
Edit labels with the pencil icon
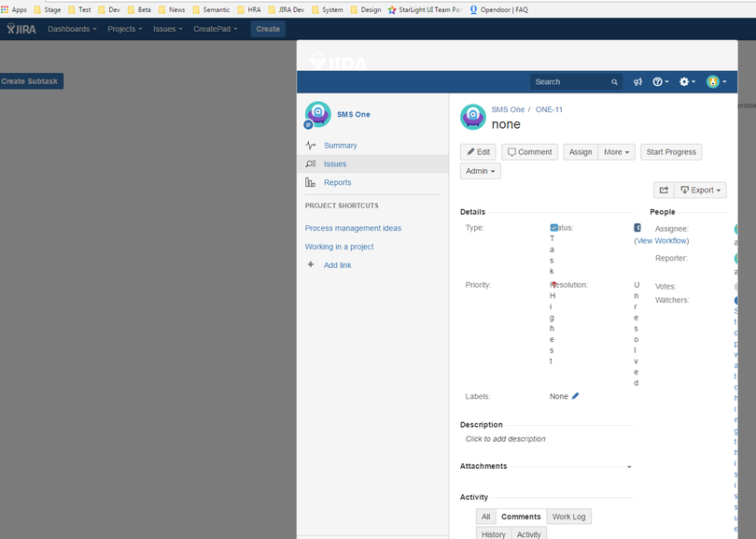[575, 396]
